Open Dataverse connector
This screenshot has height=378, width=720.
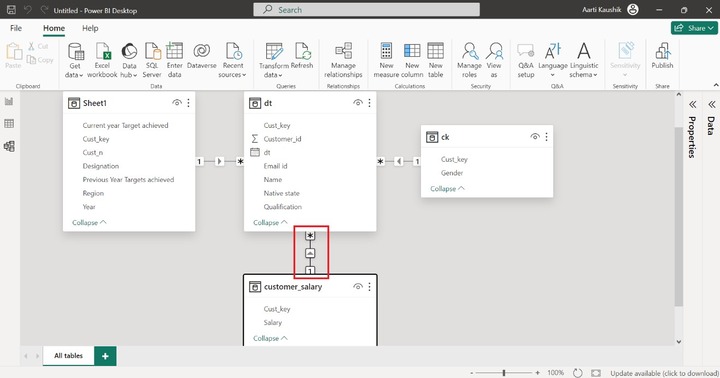click(x=202, y=56)
